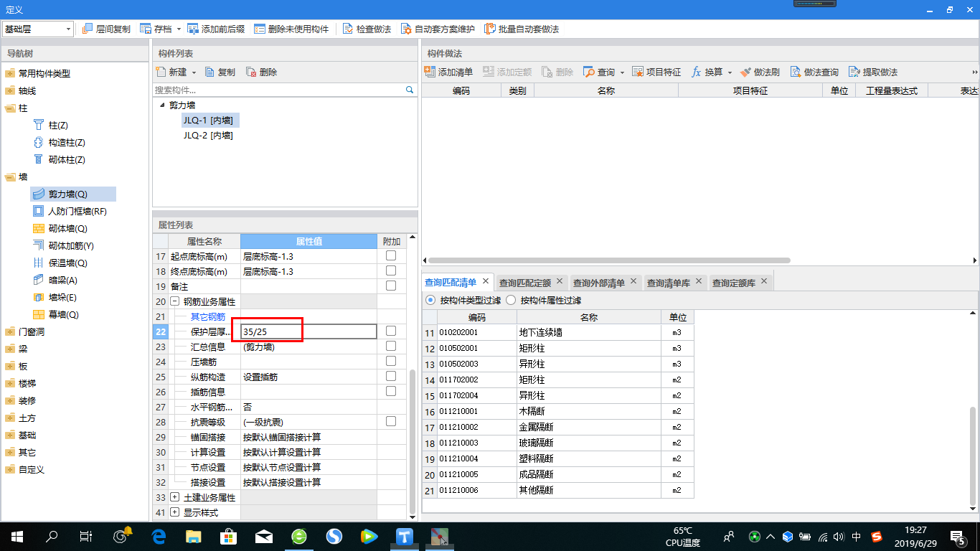Open 自动套方案维护 tool
The image size is (980, 551).
click(x=407, y=29)
